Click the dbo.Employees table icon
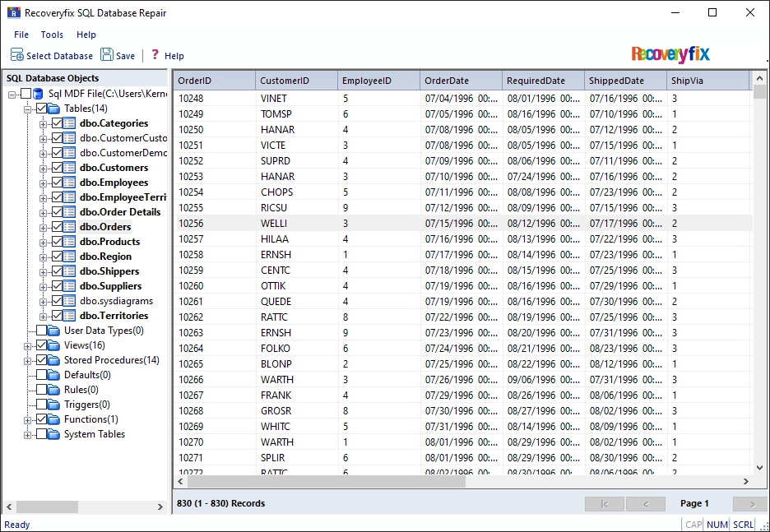Screen dimensions: 770x532 point(69,182)
